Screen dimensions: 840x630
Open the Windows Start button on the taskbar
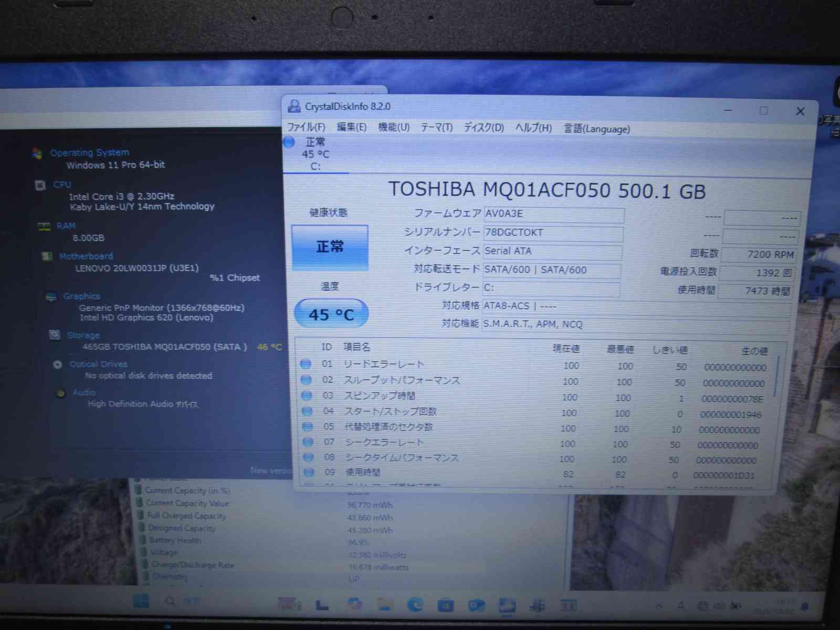(x=141, y=601)
